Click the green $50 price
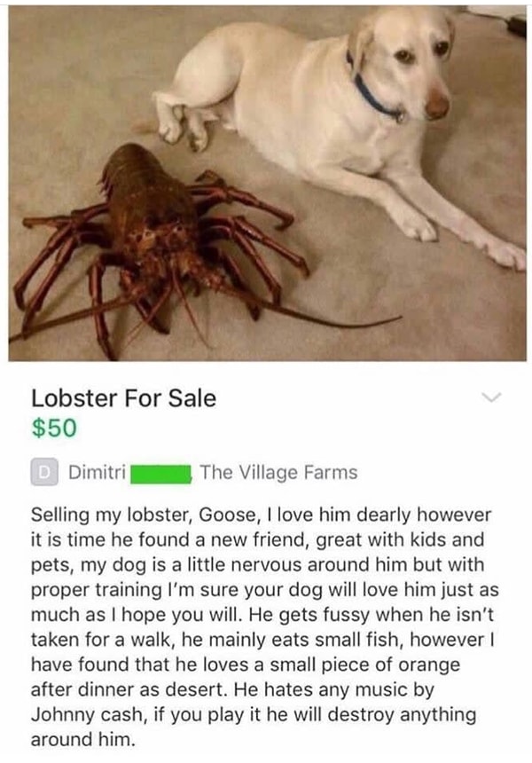Image resolution: width=532 pixels, height=763 pixels. [x=54, y=429]
